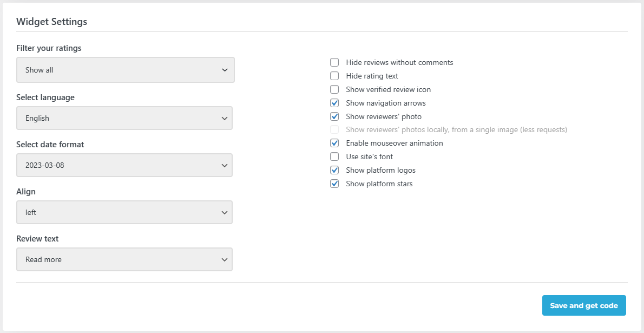644x333 pixels.
Task: Open the Filter your ratings dropdown
Action: 125,70
